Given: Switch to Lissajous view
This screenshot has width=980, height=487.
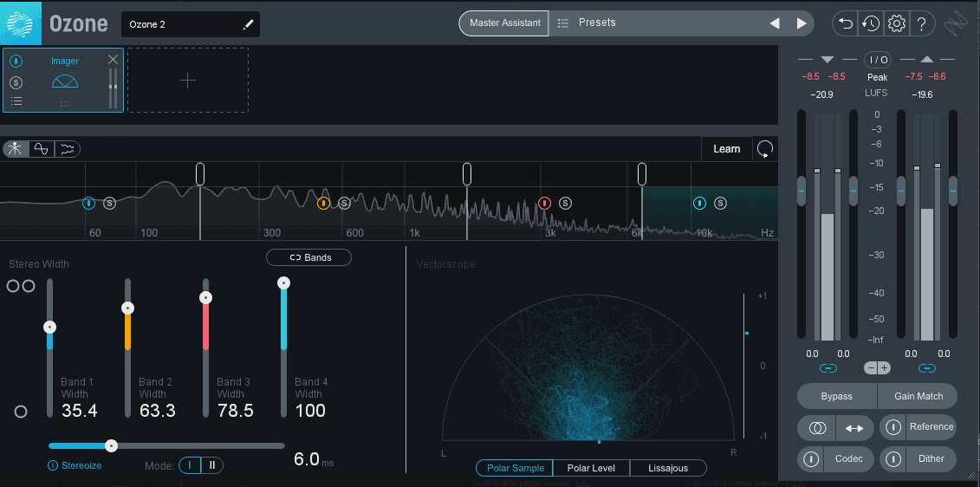Looking at the screenshot, I should (x=668, y=468).
